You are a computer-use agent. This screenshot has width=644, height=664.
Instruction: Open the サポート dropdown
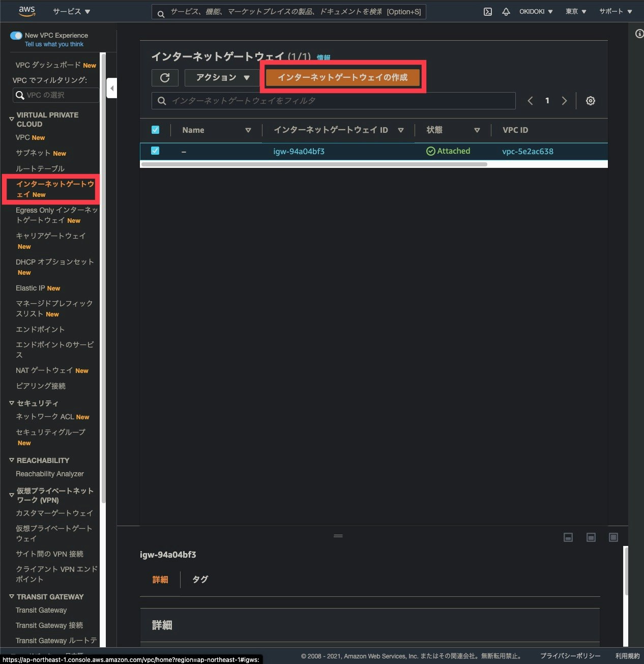click(616, 11)
